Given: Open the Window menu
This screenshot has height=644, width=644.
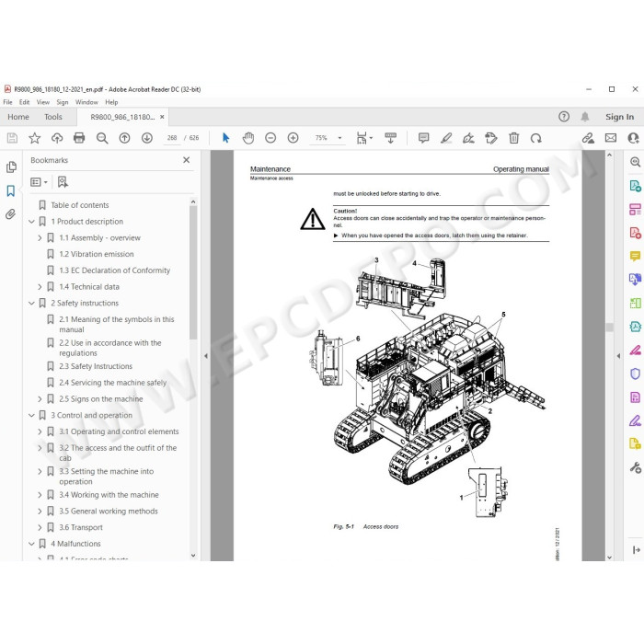Looking at the screenshot, I should coord(86,102).
